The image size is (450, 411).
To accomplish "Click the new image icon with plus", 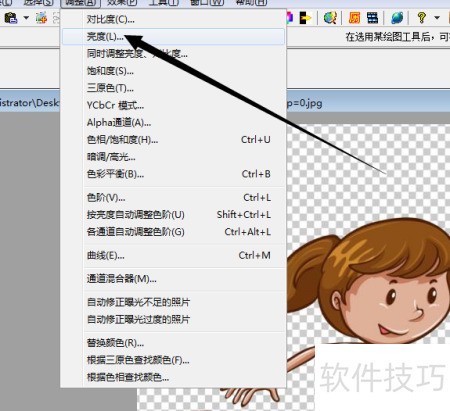I will coord(41,18).
